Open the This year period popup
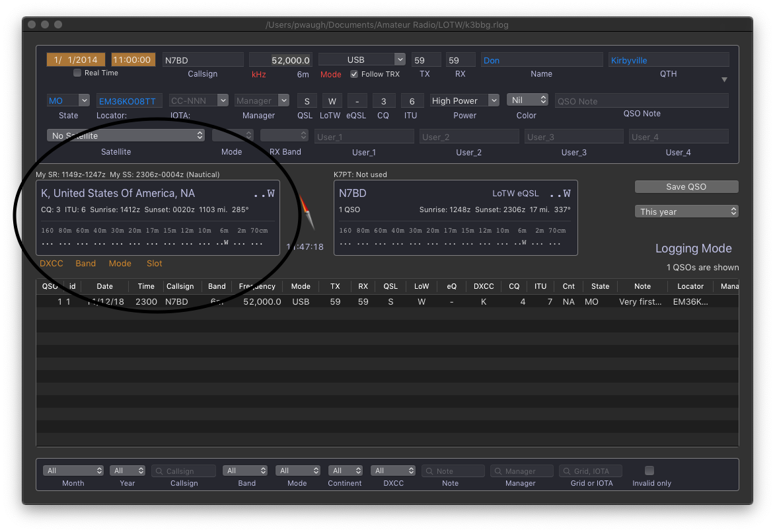Viewport: 775px width, 532px height. click(x=686, y=211)
